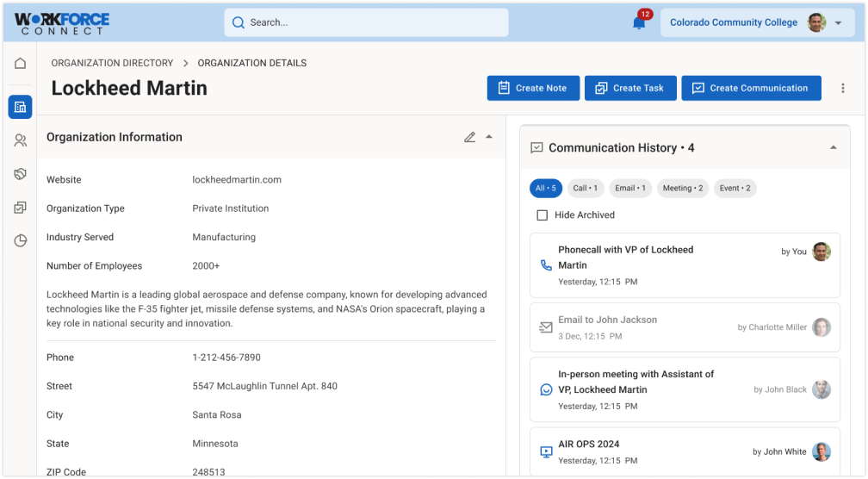This screenshot has width=868, height=479.
Task: Collapse the Organization Information section
Action: tap(489, 137)
